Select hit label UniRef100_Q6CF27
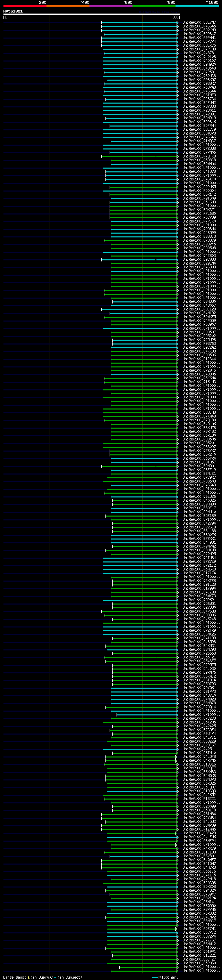222x980 pixels. (199, 959)
